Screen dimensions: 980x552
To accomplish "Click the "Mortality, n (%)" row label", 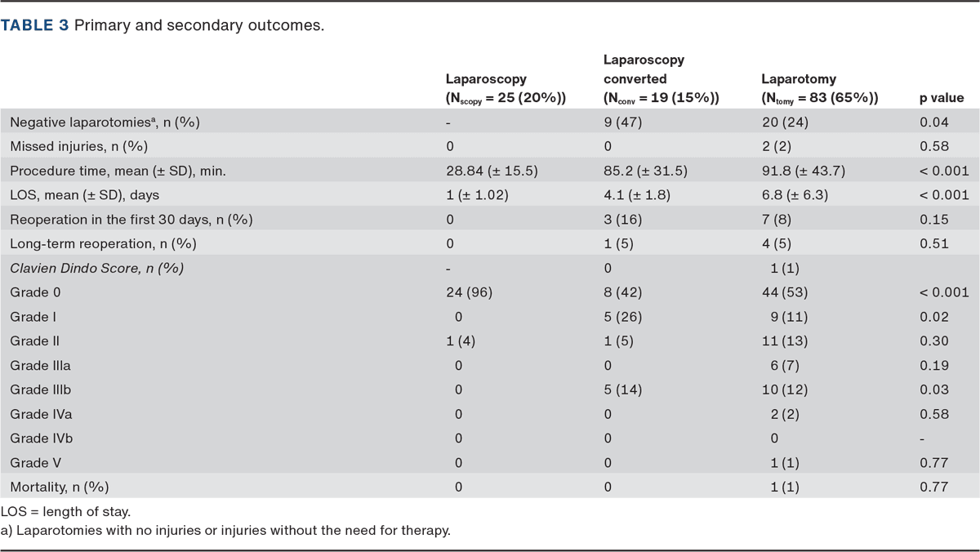I will coord(59,487).
